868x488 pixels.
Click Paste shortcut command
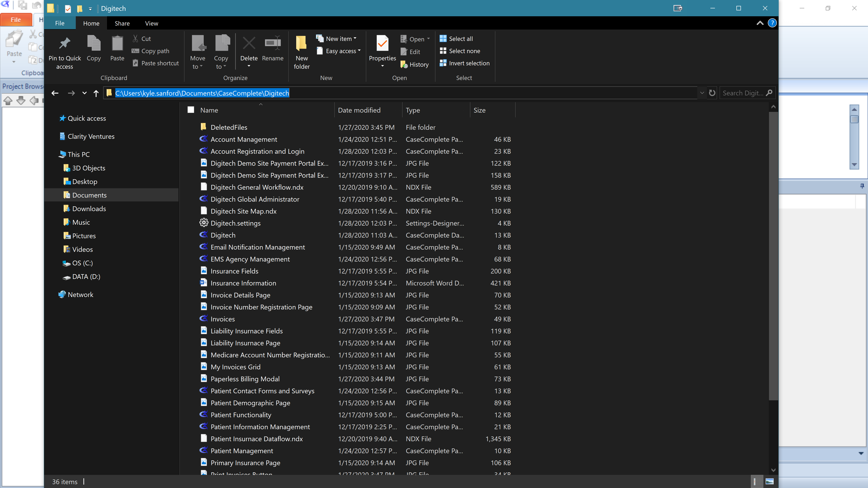pos(155,63)
